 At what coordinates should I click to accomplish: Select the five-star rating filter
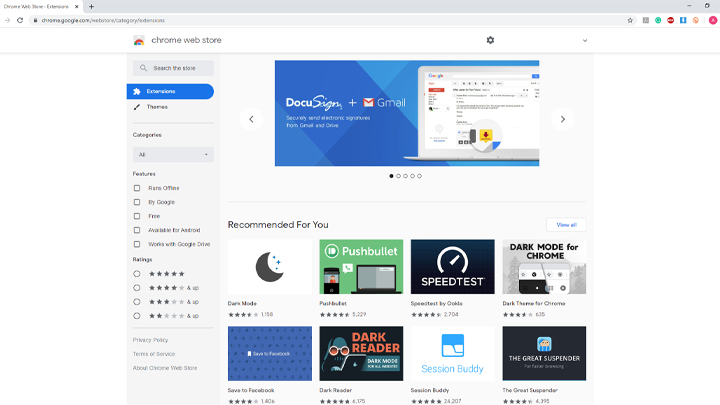click(x=137, y=273)
